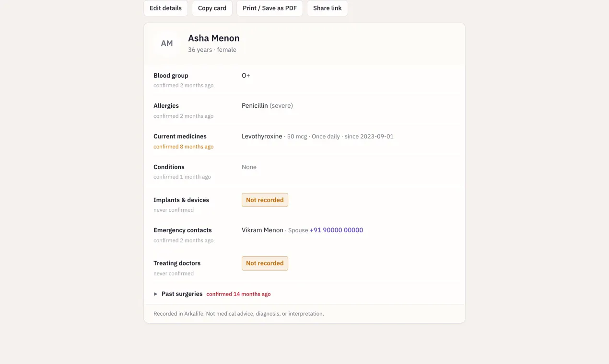This screenshot has height=364, width=609.
Task: Click Not recorded badge for Implants & devices
Action: click(265, 200)
